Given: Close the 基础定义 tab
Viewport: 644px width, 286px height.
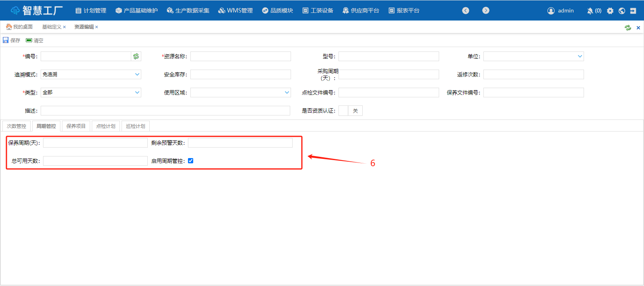Looking at the screenshot, I should (64, 27).
